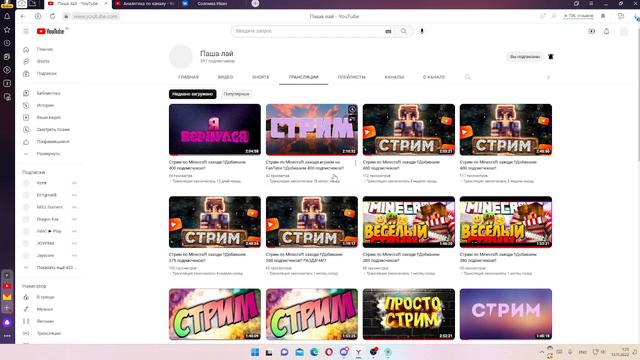Click inside the YouTube search input field

[x=308, y=31]
